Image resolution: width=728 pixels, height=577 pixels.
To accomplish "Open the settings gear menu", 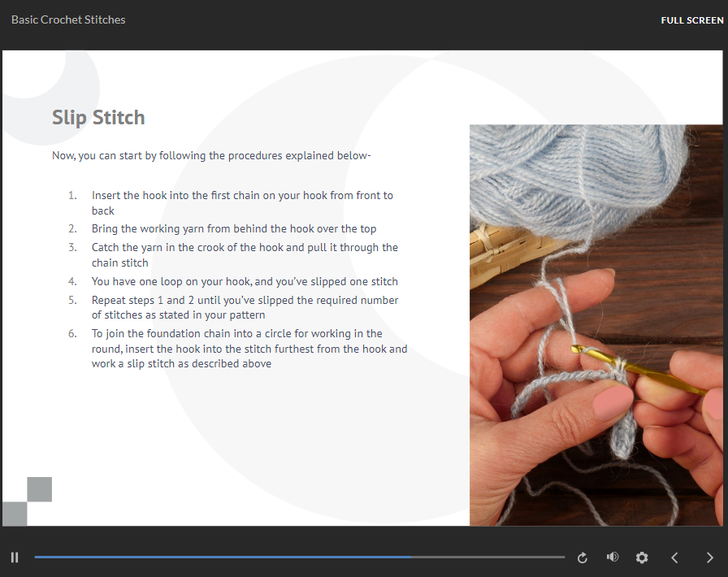I will 642,557.
